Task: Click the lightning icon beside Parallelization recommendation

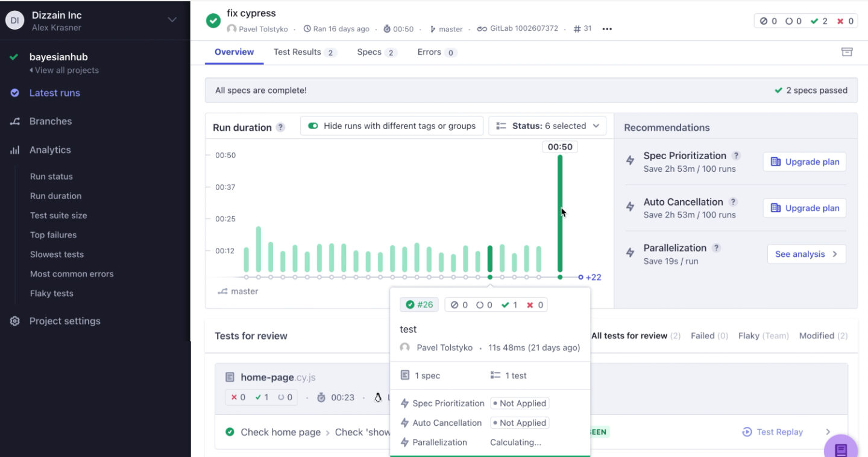Action: pyautogui.click(x=631, y=253)
